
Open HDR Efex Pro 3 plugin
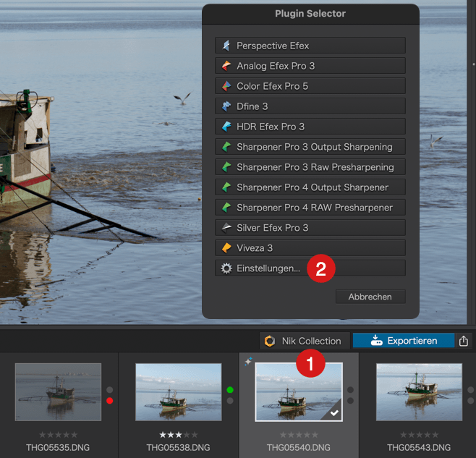pyautogui.click(x=310, y=127)
